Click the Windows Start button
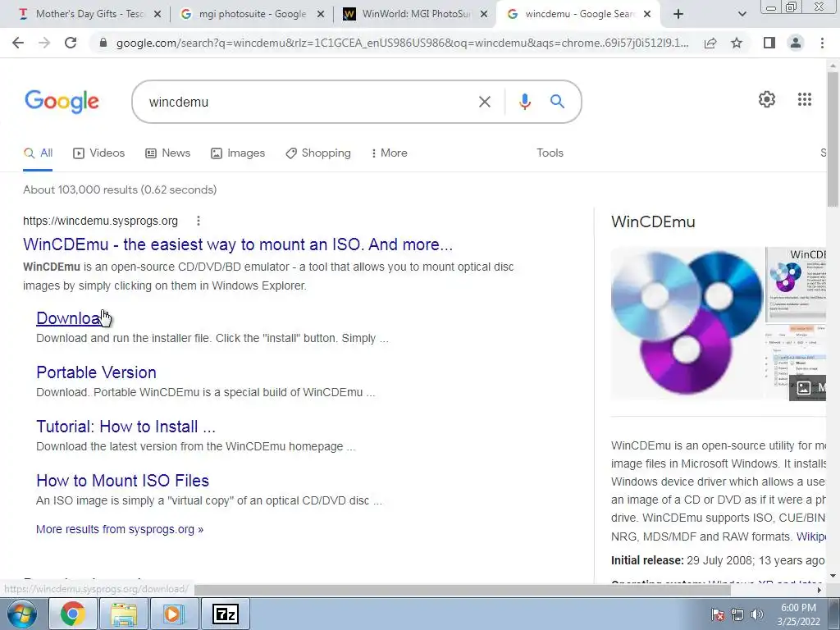840x630 pixels. [22, 614]
